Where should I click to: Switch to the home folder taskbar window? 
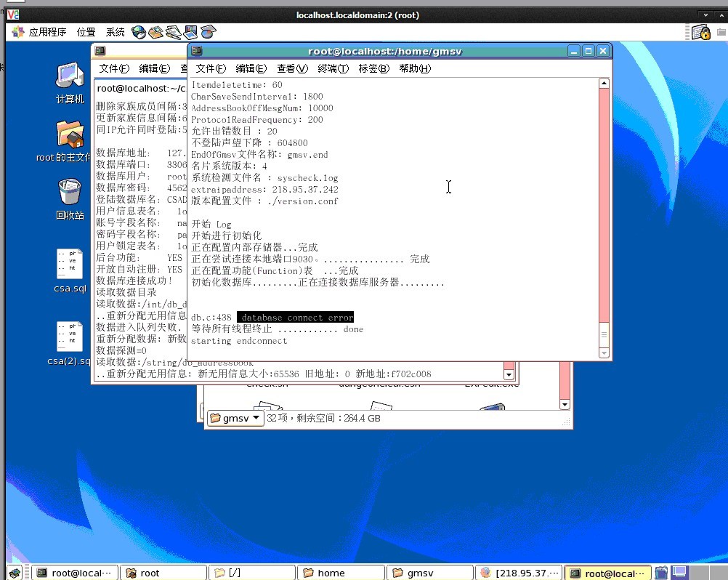pyautogui.click(x=341, y=573)
